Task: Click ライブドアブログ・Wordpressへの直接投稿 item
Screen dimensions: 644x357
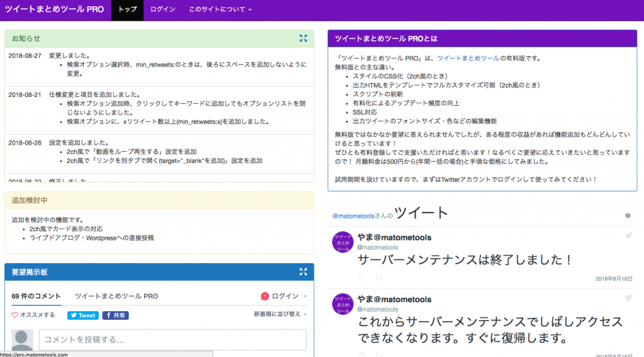Action: click(92, 238)
